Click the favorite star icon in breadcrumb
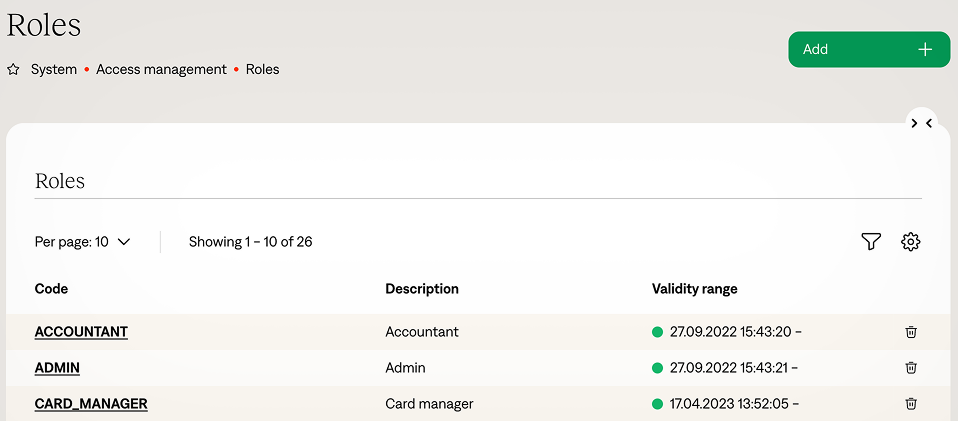 tap(13, 70)
